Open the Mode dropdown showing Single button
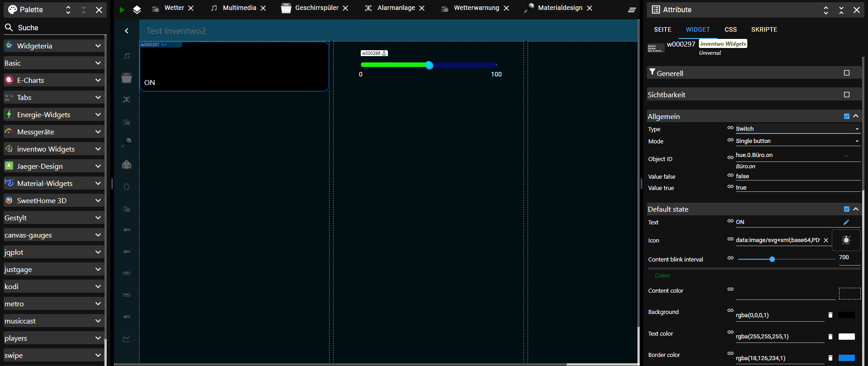Viewport: 868px width, 366px height. click(x=797, y=141)
